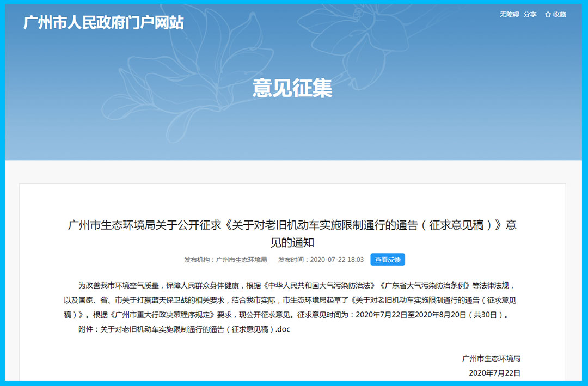Click the publish time 2020-07-22 18:03
The image size is (588, 386).
336,260
